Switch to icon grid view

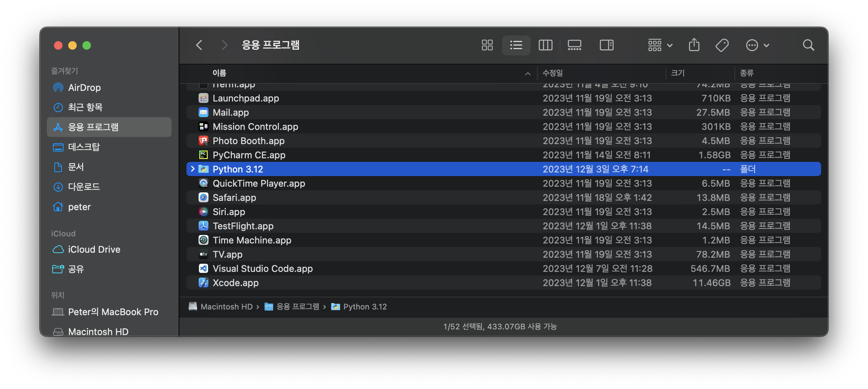click(487, 45)
